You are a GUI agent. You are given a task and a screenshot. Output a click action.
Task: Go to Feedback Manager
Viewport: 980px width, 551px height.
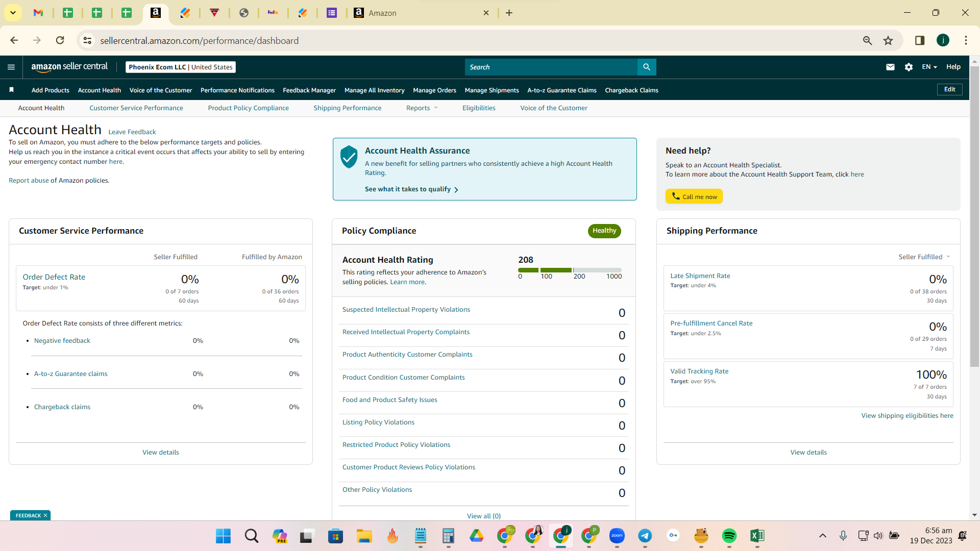pos(309,90)
